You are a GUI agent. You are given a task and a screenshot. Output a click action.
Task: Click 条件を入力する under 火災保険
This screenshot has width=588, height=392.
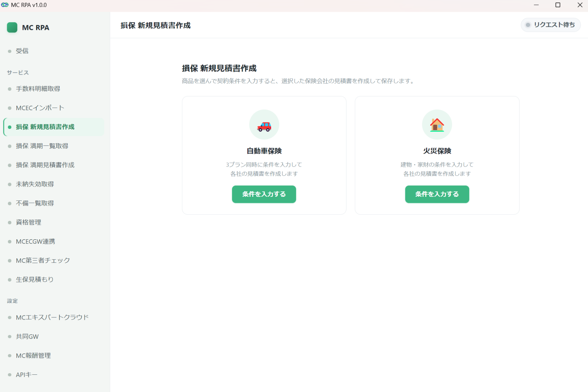tap(437, 194)
